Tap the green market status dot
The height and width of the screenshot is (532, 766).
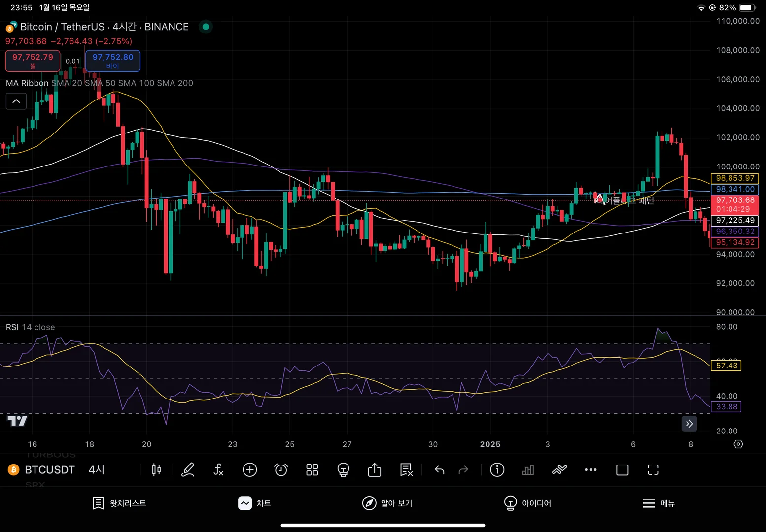coord(206,27)
